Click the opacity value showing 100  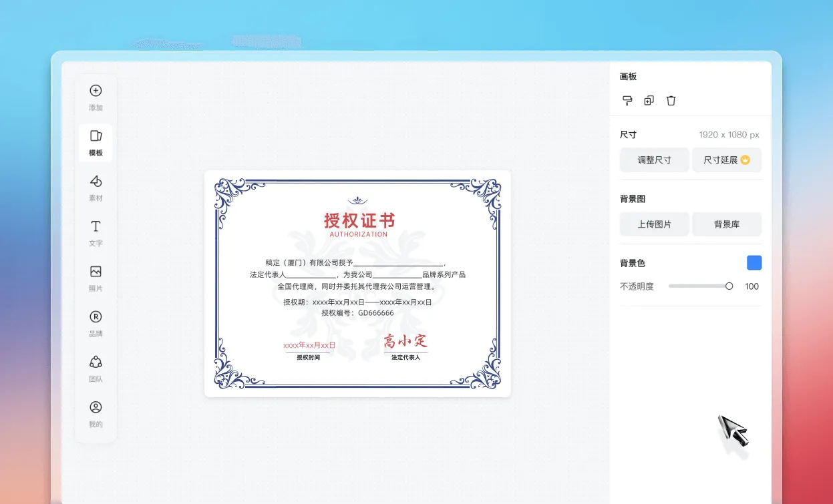click(x=752, y=286)
